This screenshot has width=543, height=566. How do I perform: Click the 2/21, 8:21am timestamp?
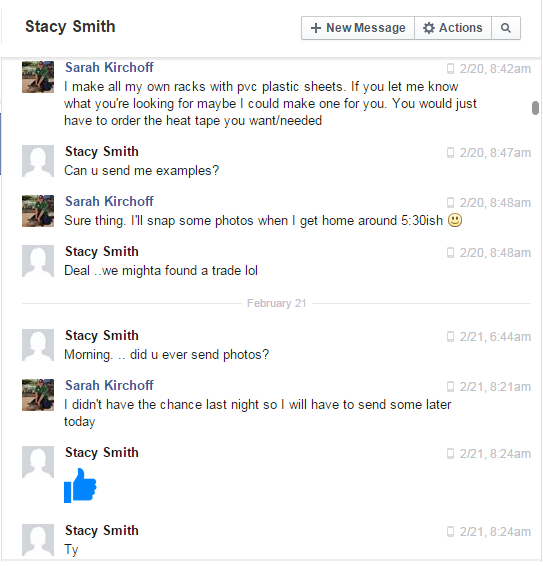(495, 387)
